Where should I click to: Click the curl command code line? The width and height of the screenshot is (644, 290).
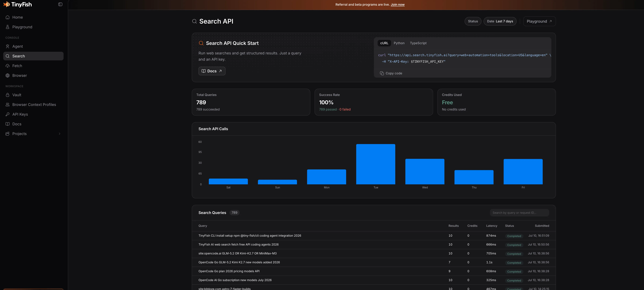pos(464,55)
